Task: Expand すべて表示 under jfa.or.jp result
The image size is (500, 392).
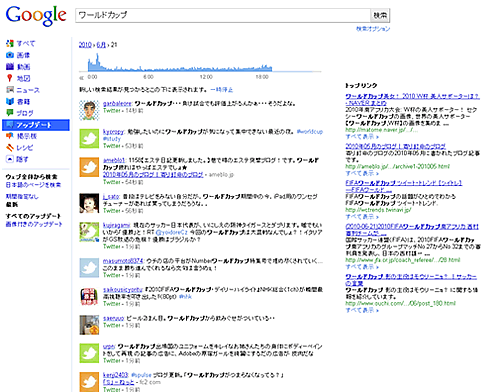Action: pyautogui.click(x=362, y=266)
